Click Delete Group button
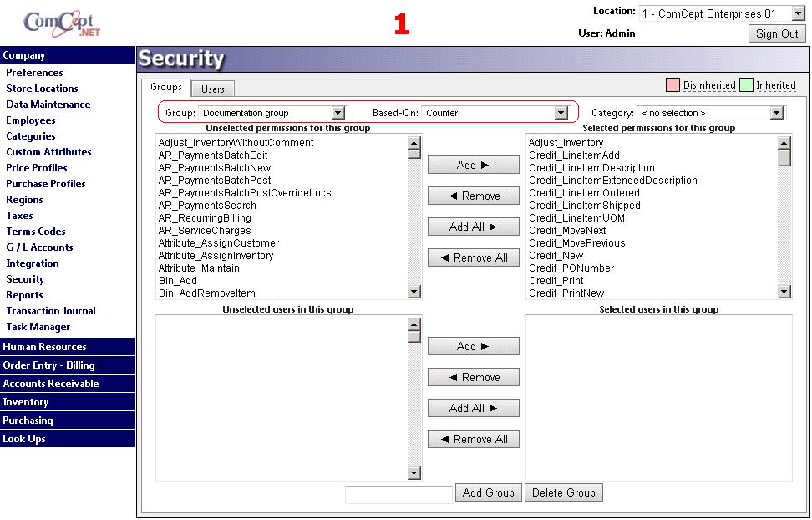This screenshot has height=520, width=812. [564, 492]
